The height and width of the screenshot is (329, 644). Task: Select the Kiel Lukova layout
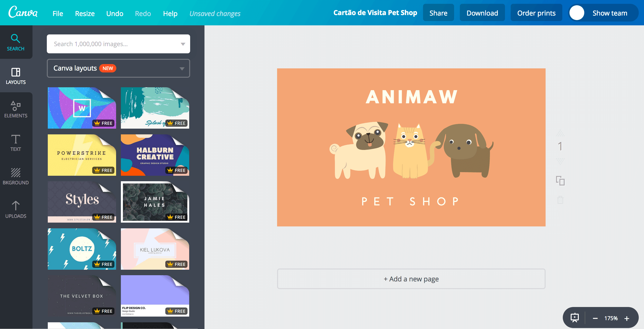155,249
